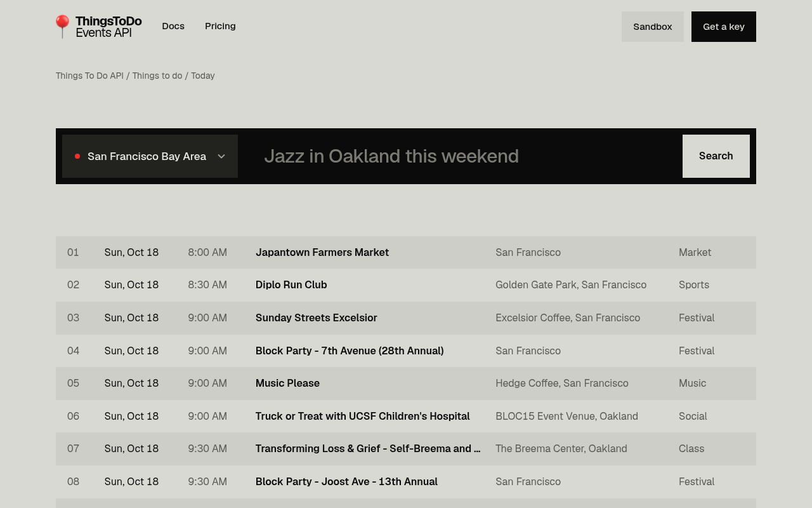The height and width of the screenshot is (508, 812).
Task: Click Golden Gate Park, San Francisco location
Action: (x=571, y=285)
